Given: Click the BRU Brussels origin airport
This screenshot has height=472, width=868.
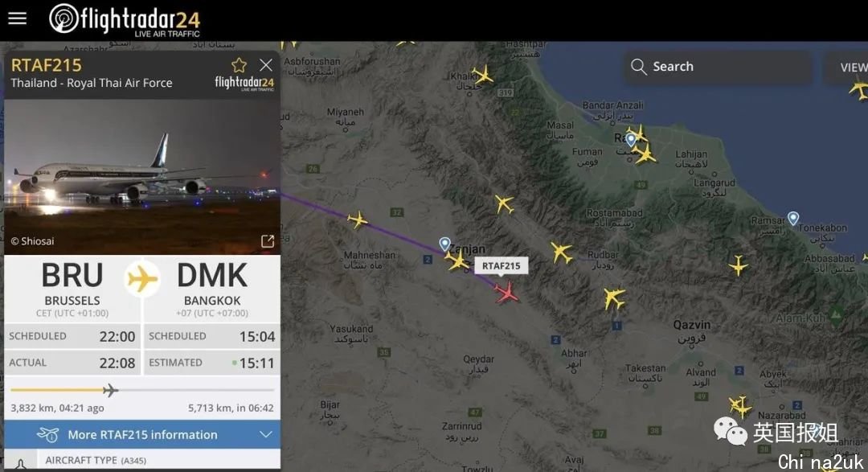Looking at the screenshot, I should [x=72, y=288].
